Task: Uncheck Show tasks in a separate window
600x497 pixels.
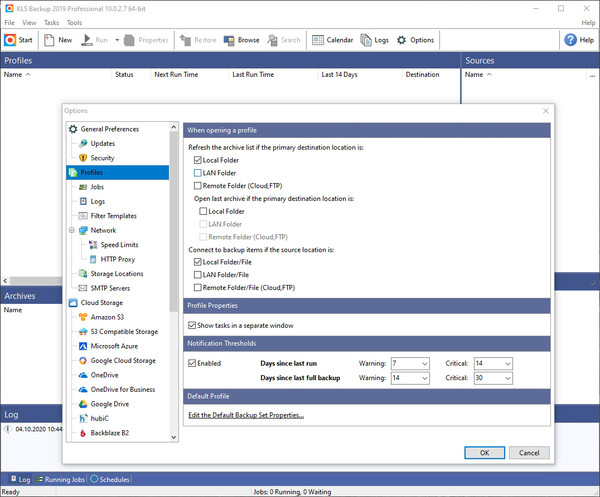Action: tap(193, 325)
